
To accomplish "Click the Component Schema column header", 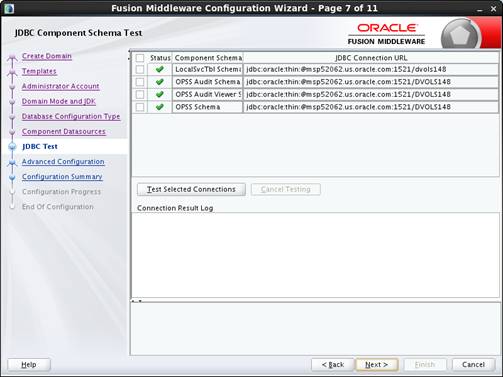I will point(208,58).
